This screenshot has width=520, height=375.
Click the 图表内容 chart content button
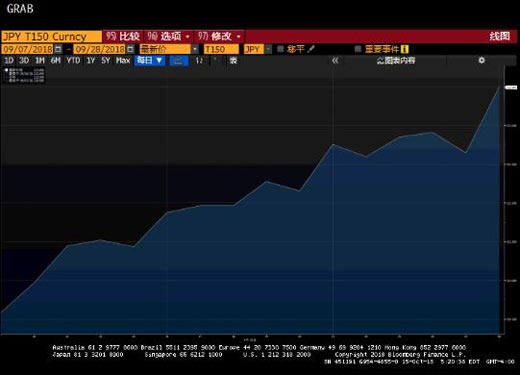(x=396, y=61)
